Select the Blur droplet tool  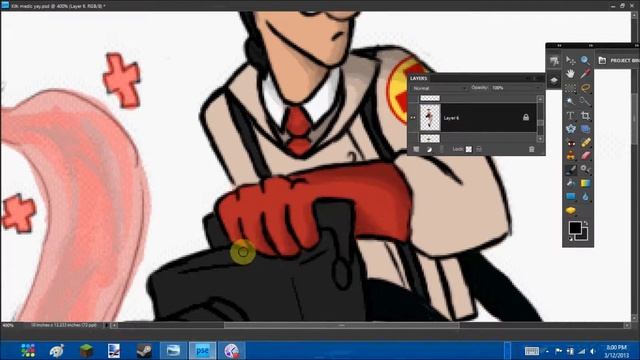585,197
